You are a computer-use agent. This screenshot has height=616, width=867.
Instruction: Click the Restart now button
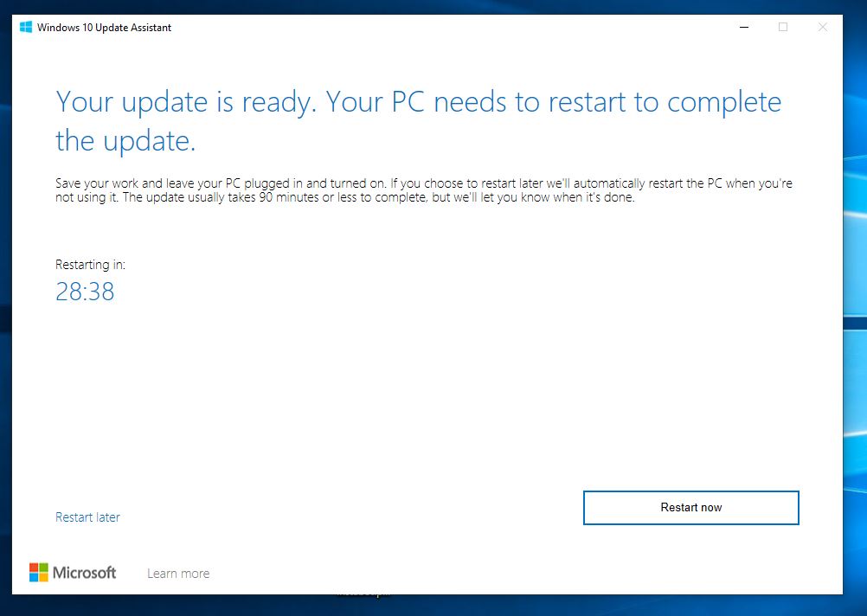click(690, 508)
